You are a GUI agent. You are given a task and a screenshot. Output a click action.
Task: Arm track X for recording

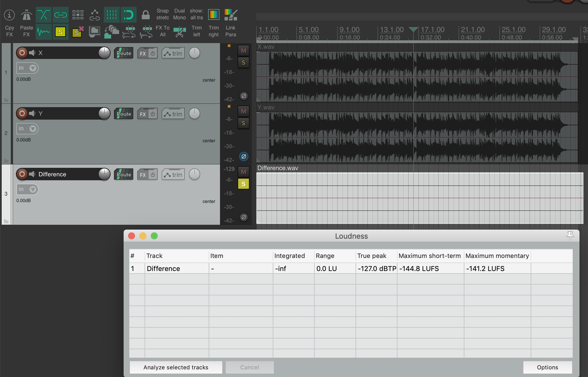coord(22,53)
